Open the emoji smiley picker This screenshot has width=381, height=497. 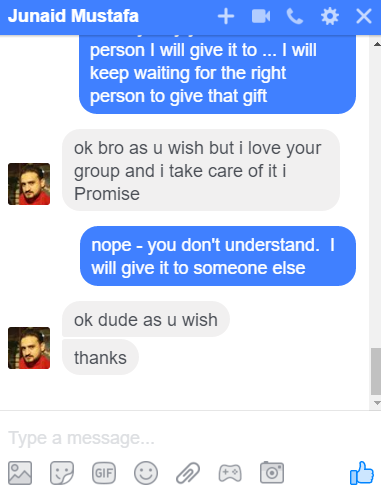[x=146, y=473]
